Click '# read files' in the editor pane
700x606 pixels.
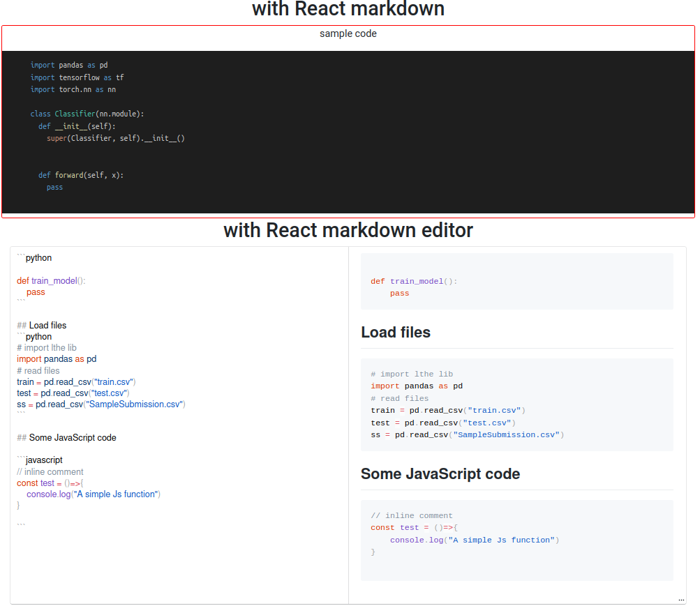38,370
